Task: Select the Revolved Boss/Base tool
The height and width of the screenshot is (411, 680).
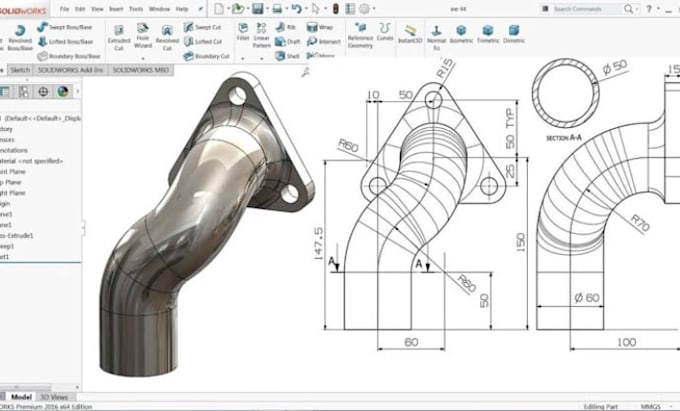Action: (x=20, y=38)
